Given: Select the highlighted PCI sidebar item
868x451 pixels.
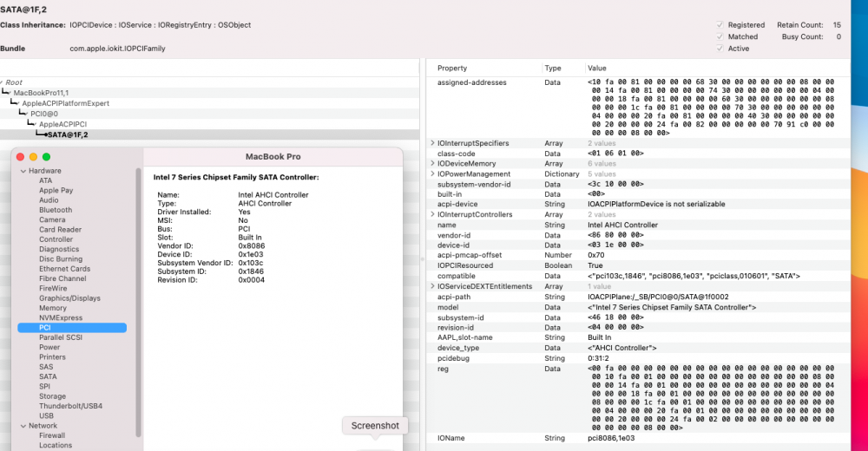Looking at the screenshot, I should tap(72, 328).
